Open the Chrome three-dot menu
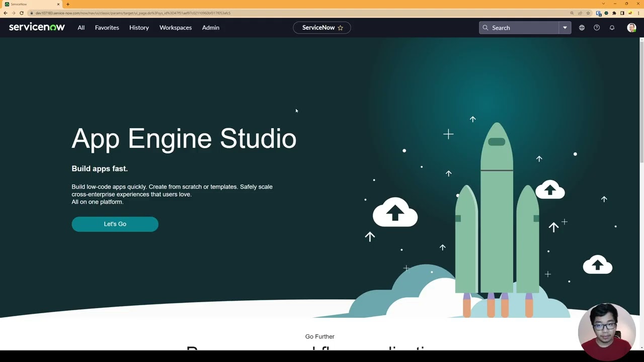 [x=638, y=13]
